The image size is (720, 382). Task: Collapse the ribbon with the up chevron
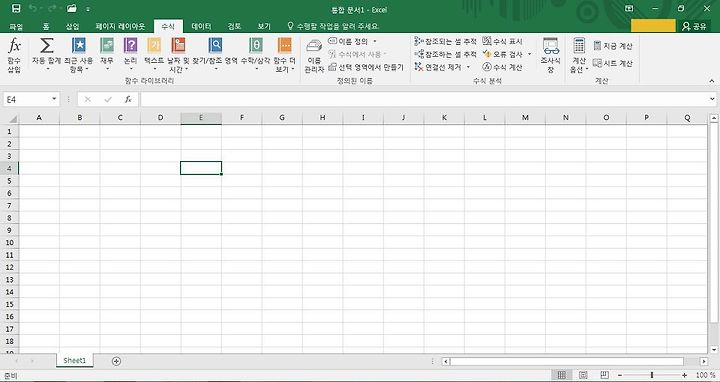pos(712,81)
